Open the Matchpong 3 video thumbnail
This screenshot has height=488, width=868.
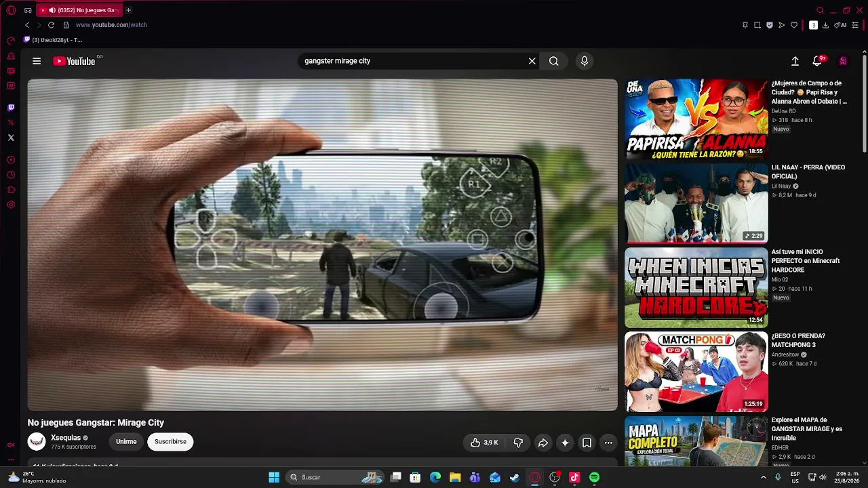click(696, 371)
